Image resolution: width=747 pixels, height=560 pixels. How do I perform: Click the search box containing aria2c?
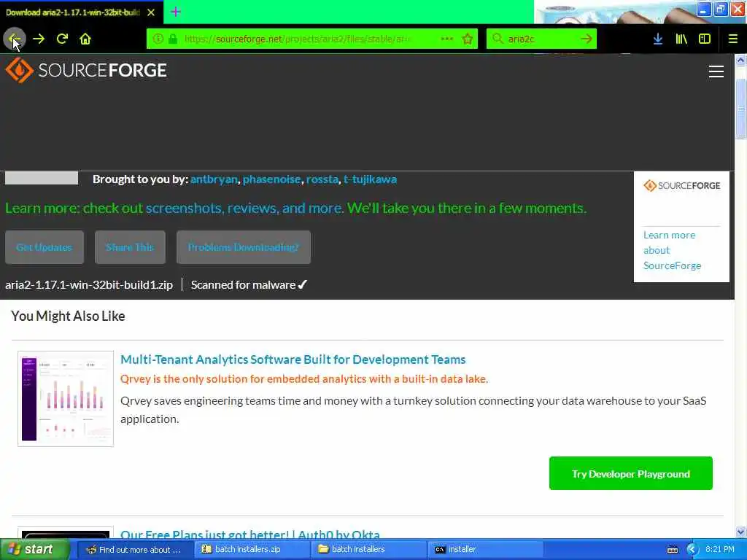[x=541, y=39]
